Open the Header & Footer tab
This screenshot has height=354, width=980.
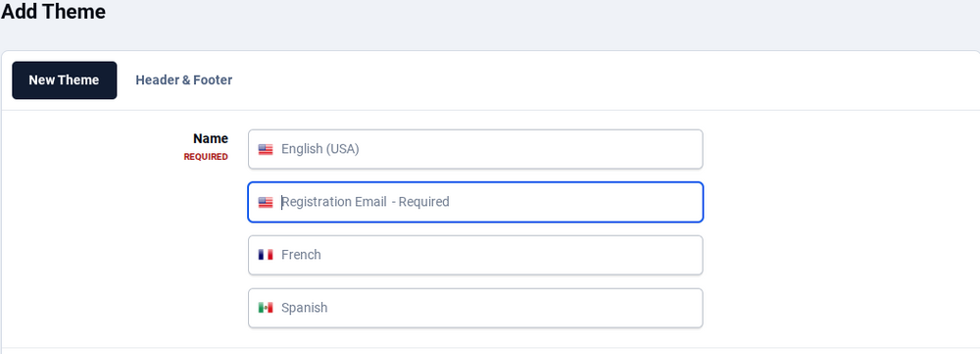(184, 80)
